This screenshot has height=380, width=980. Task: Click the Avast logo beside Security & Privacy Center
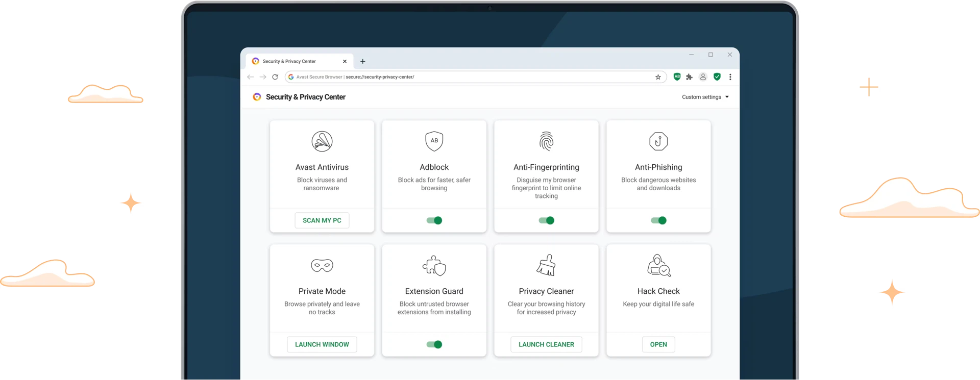257,97
